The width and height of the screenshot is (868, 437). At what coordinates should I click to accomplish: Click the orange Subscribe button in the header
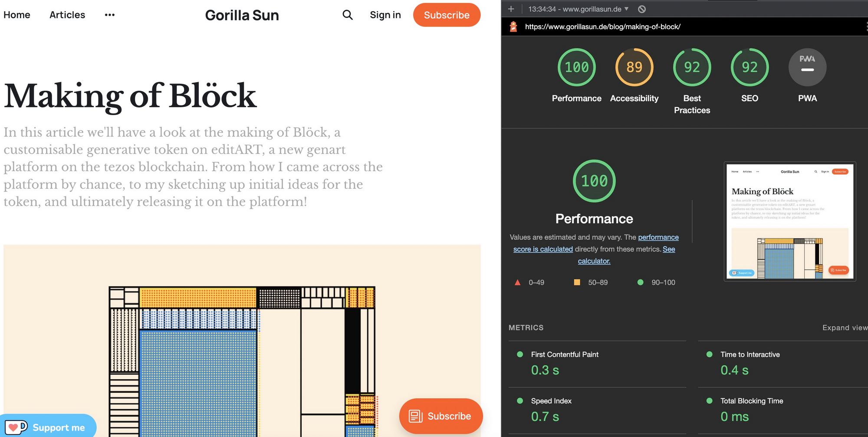[x=447, y=15]
